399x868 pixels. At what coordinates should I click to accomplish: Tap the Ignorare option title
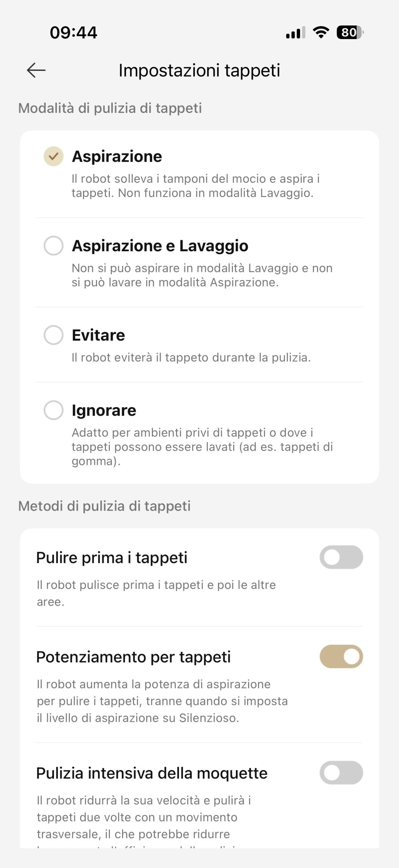(x=104, y=410)
